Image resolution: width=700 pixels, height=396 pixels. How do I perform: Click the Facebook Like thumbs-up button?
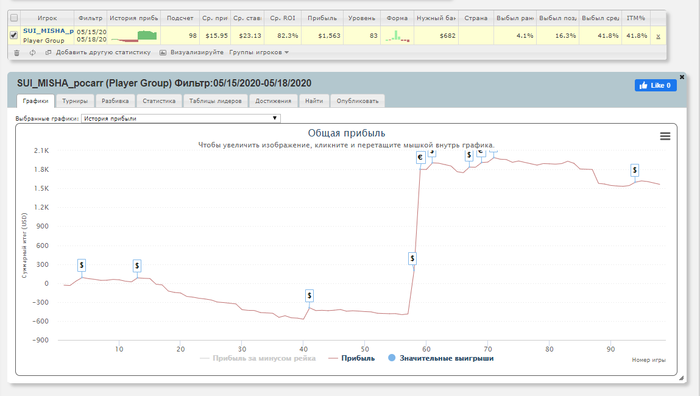pos(656,85)
